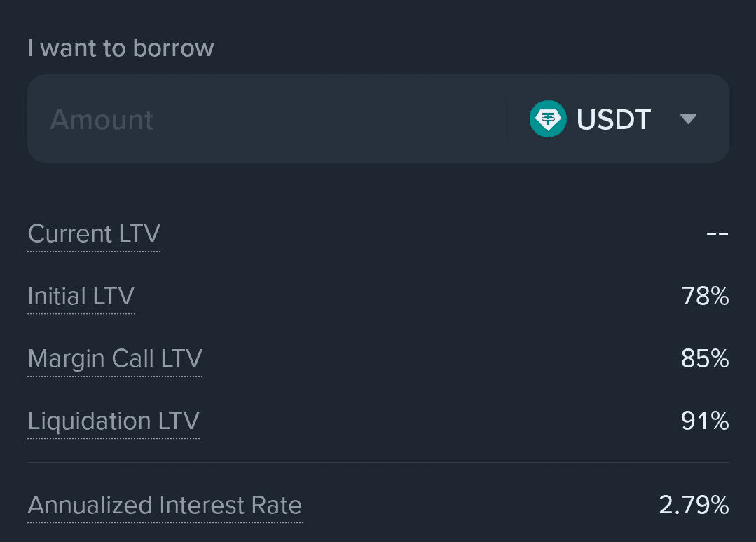
Task: Click the vertical divider beside the USDT selector
Action: tap(507, 119)
